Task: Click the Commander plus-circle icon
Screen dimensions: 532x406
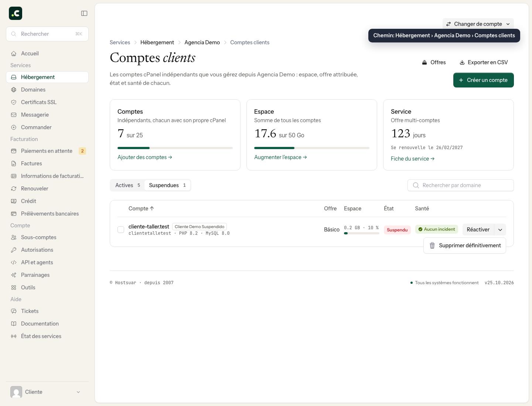Action: 14,127
